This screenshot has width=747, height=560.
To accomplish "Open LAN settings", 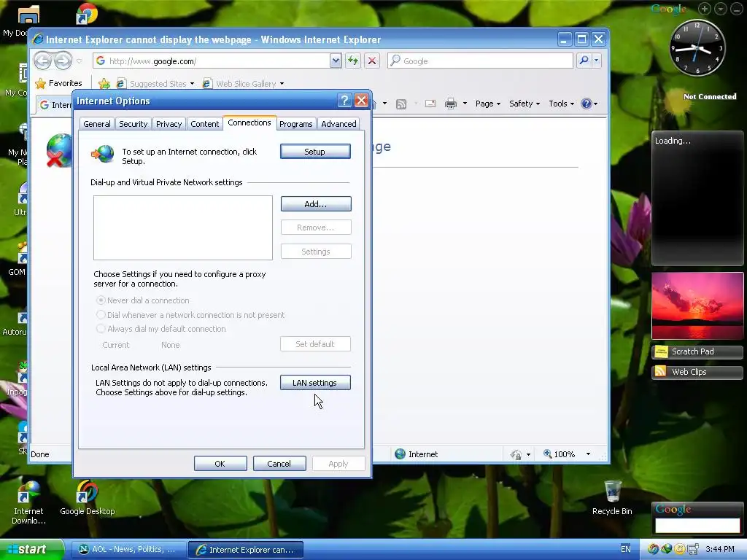I will tap(315, 383).
